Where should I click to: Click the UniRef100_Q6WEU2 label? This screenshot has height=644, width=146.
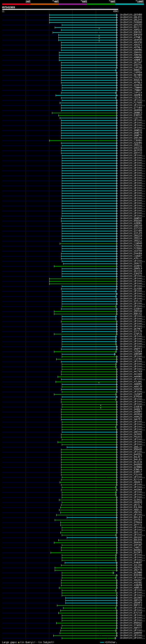(131, 218)
